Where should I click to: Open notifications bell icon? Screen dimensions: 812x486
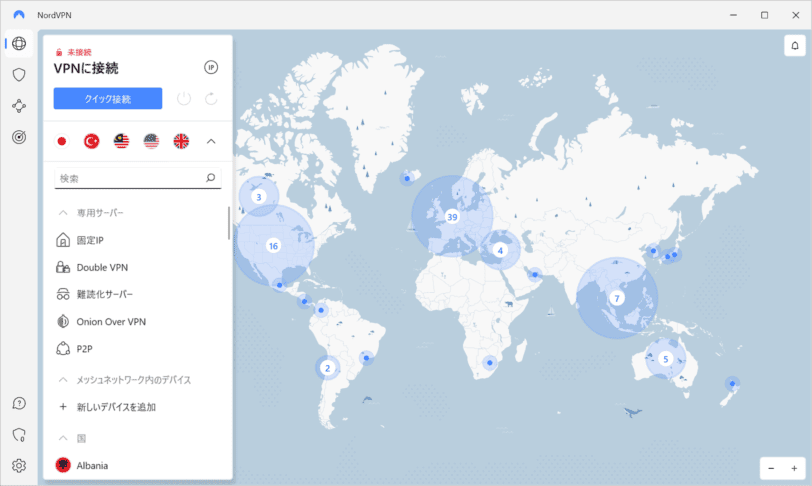coord(795,46)
